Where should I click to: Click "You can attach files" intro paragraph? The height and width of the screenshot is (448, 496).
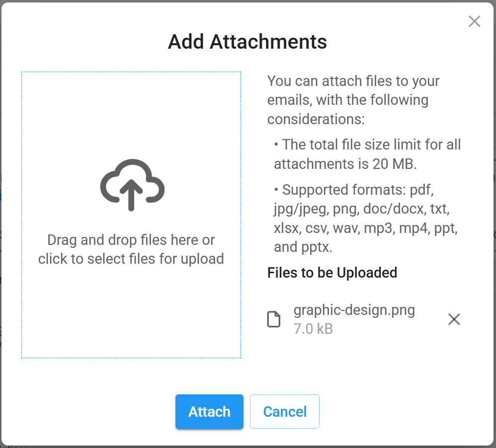[353, 100]
